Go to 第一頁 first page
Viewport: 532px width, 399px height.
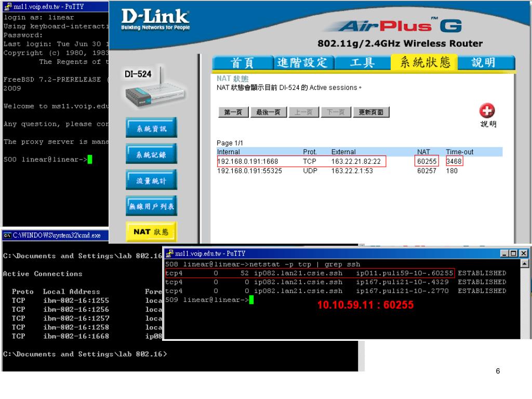coord(233,112)
